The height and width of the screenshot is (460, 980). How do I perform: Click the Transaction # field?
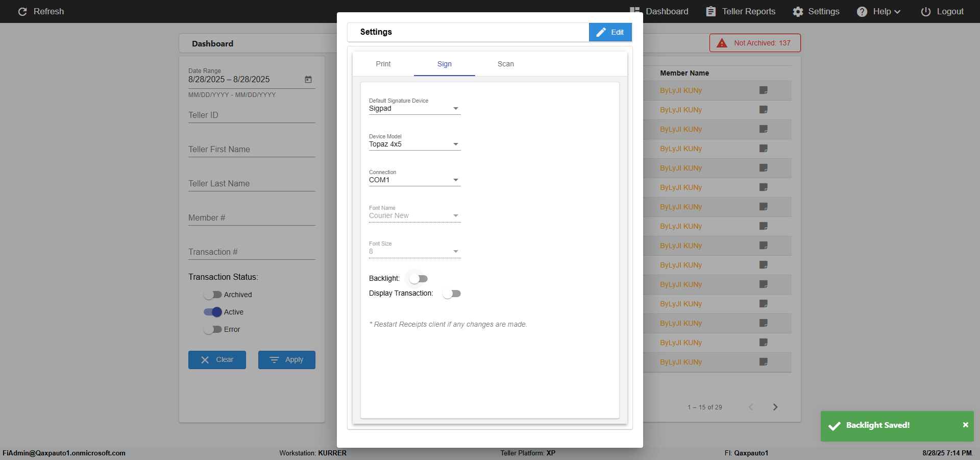pyautogui.click(x=252, y=252)
